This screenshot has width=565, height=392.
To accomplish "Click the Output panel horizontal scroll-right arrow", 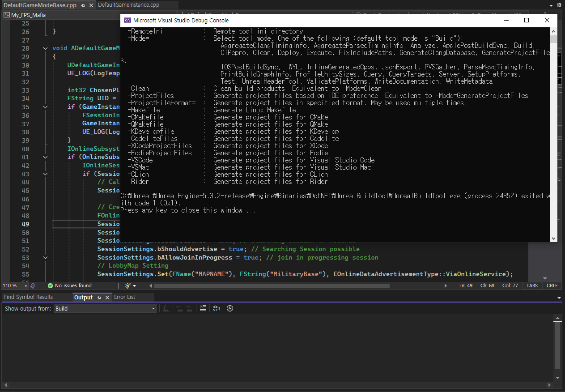I will (550, 385).
